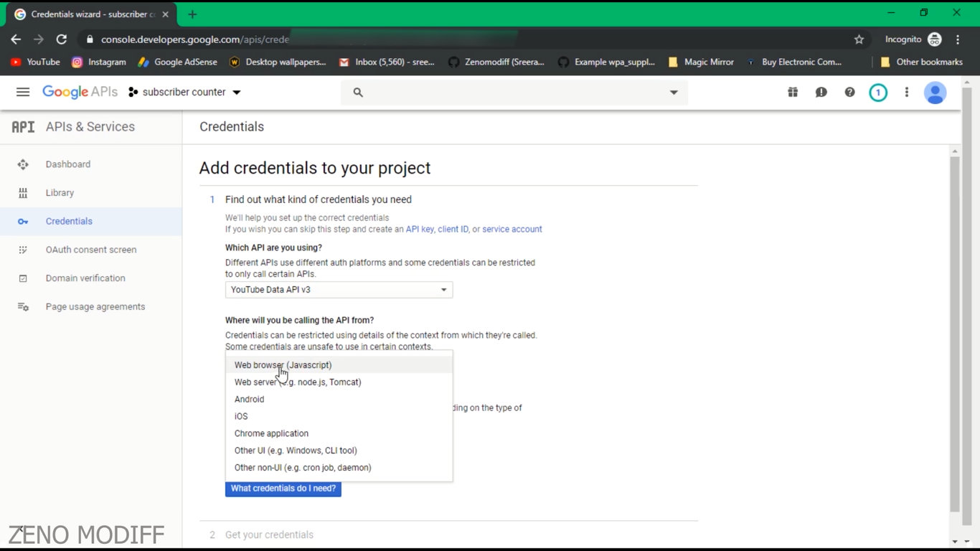This screenshot has width=980, height=551.
Task: Open the hamburger navigation menu
Action: [23, 92]
